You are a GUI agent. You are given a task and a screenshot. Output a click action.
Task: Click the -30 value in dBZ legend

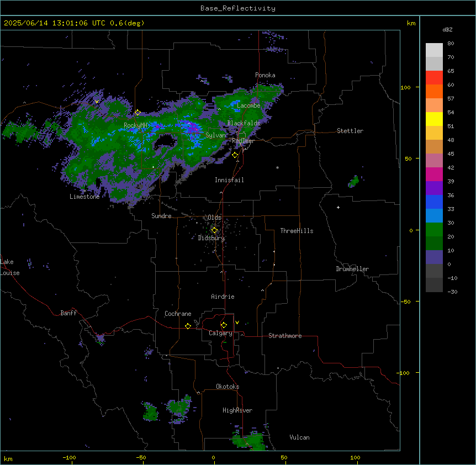452,292
